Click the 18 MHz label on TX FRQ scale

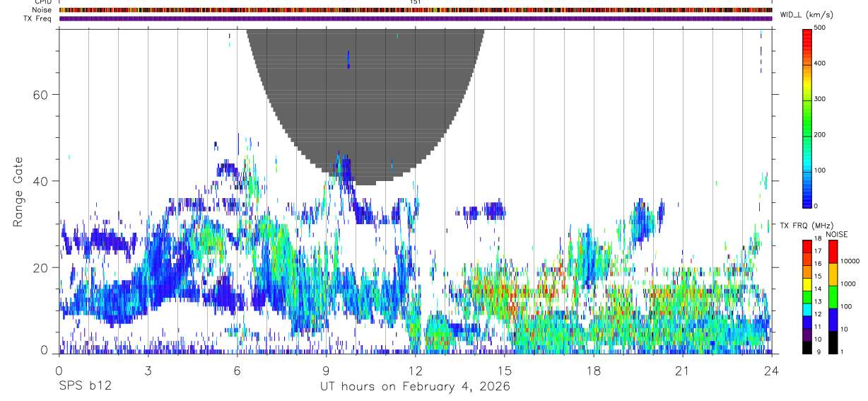click(x=817, y=239)
